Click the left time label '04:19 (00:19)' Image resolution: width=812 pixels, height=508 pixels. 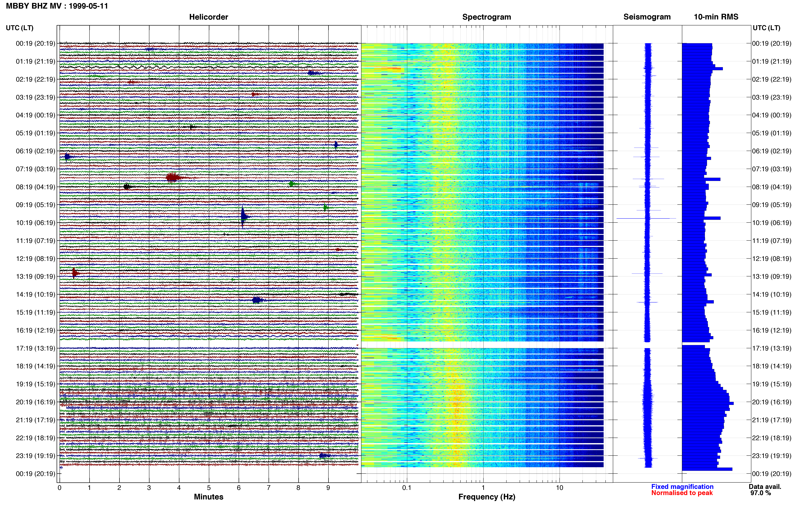[x=36, y=115]
